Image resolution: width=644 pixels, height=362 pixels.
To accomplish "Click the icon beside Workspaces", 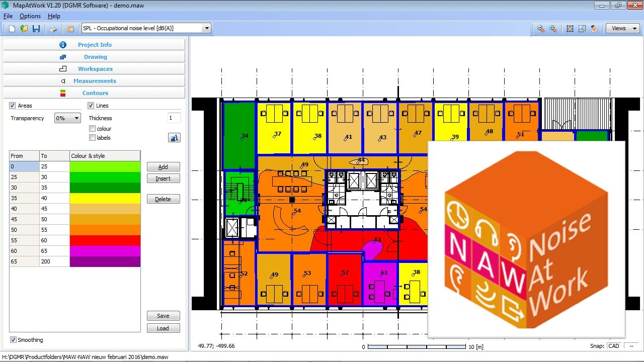I will coord(63,69).
